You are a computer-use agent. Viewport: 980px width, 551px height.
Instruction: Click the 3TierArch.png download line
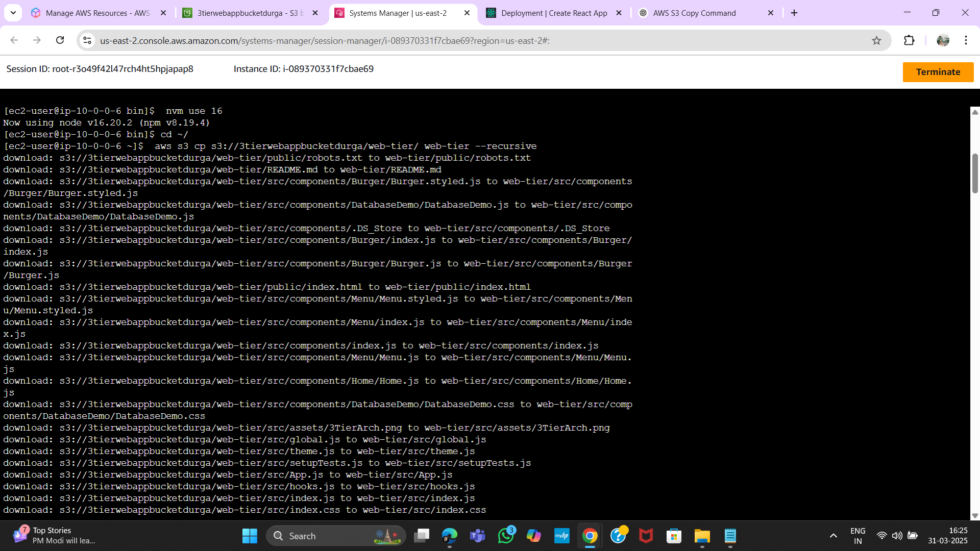(x=306, y=428)
